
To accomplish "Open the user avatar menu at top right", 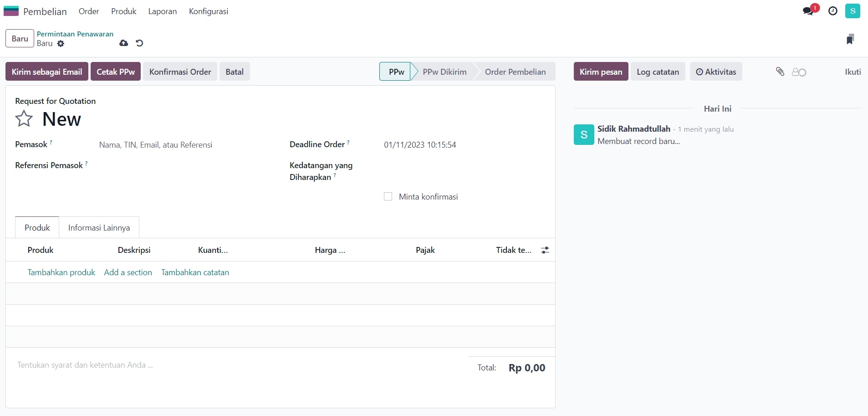I will [853, 11].
